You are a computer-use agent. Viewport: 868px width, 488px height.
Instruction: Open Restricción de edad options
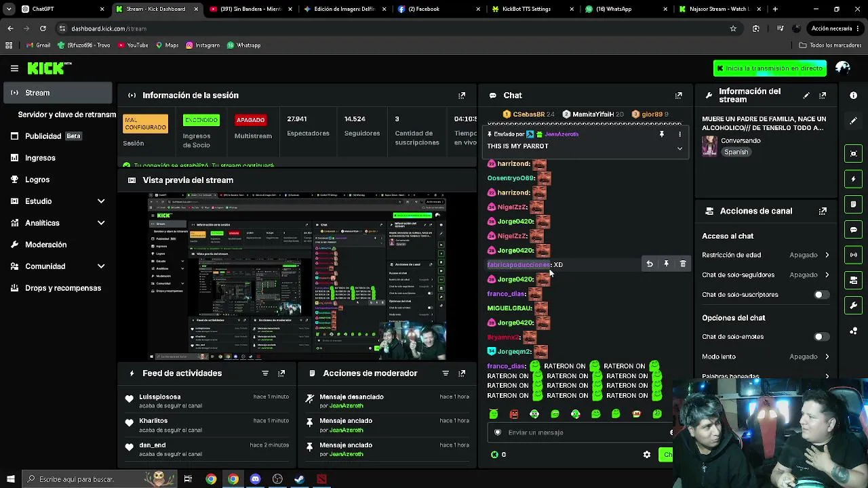[x=766, y=255]
